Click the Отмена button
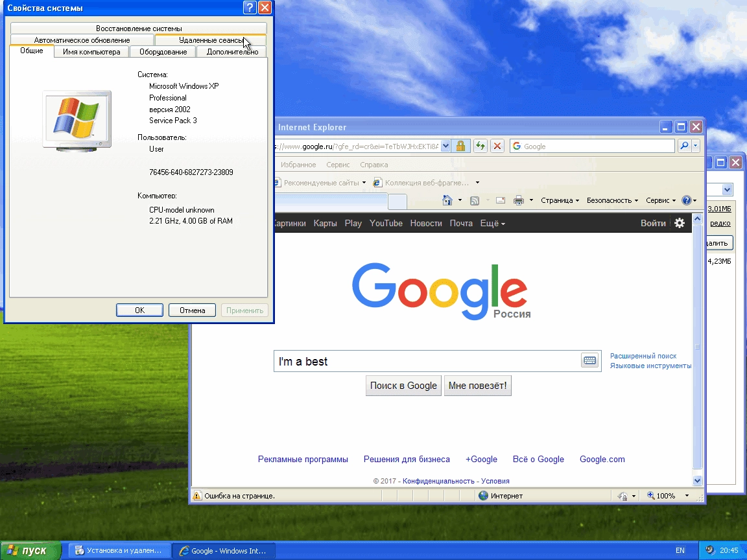The image size is (747, 560). (x=192, y=310)
